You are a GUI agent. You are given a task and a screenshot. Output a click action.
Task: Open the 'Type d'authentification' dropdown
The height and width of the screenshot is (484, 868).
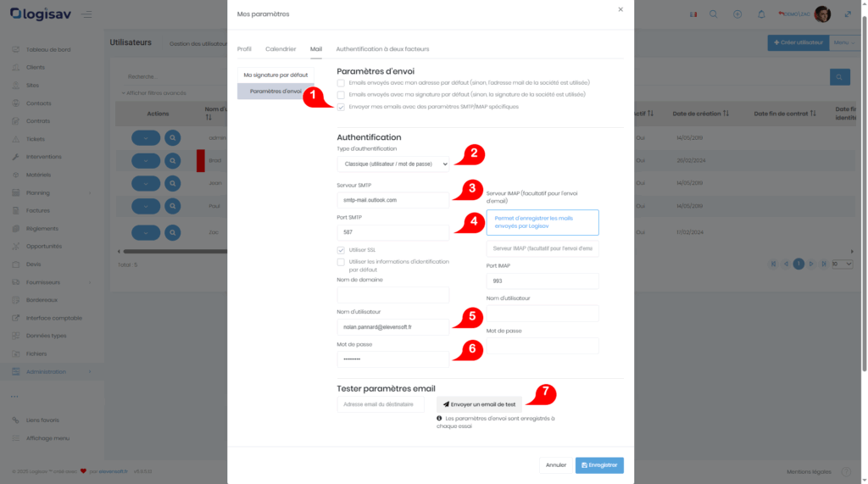393,164
